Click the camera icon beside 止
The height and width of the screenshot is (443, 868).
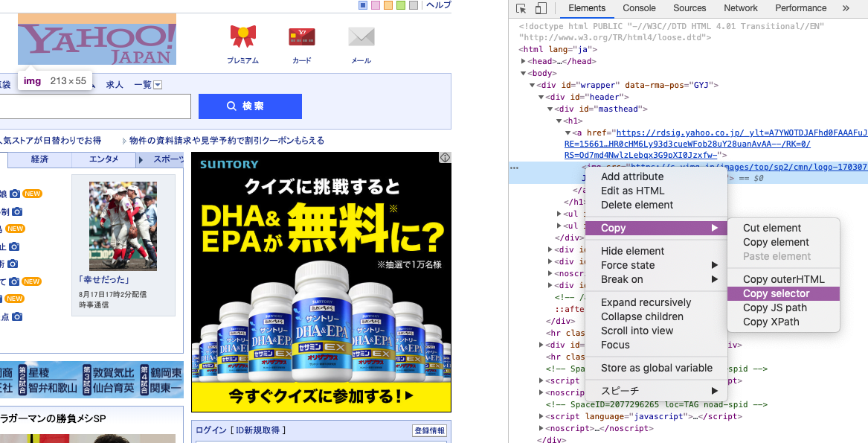click(x=14, y=246)
